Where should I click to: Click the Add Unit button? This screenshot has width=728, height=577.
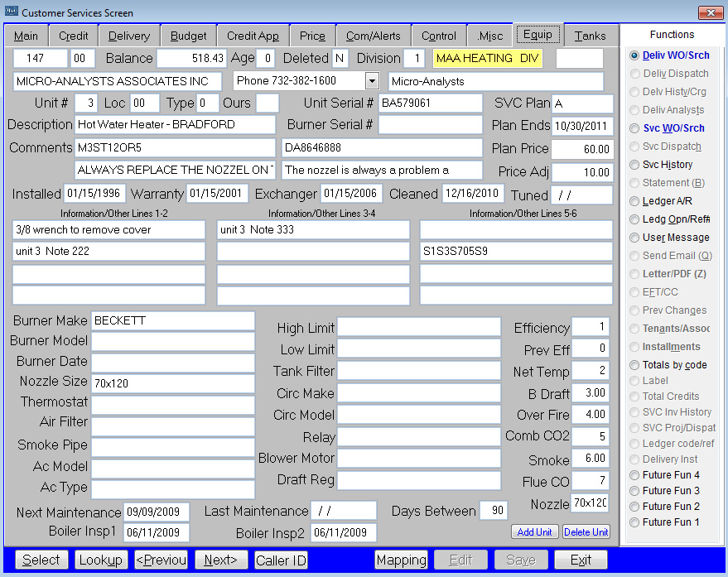click(534, 531)
